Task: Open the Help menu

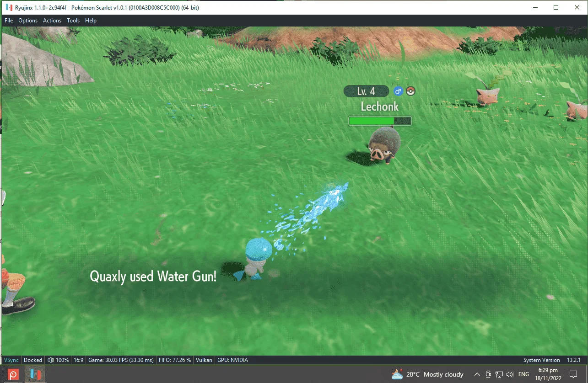Action: (91, 21)
